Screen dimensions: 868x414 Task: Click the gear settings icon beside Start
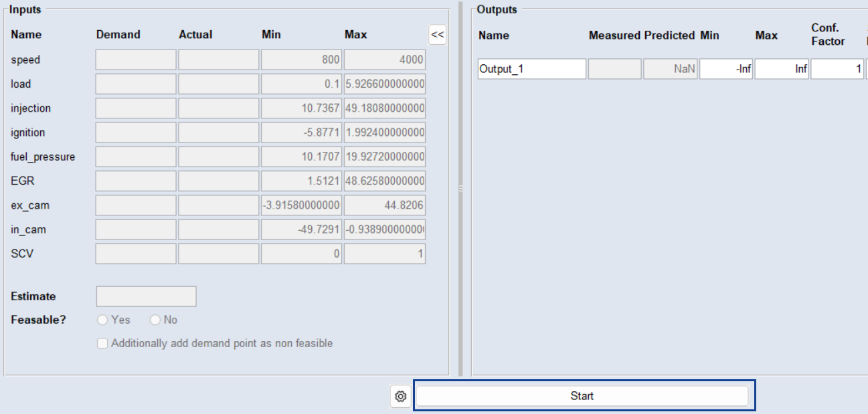(400, 397)
